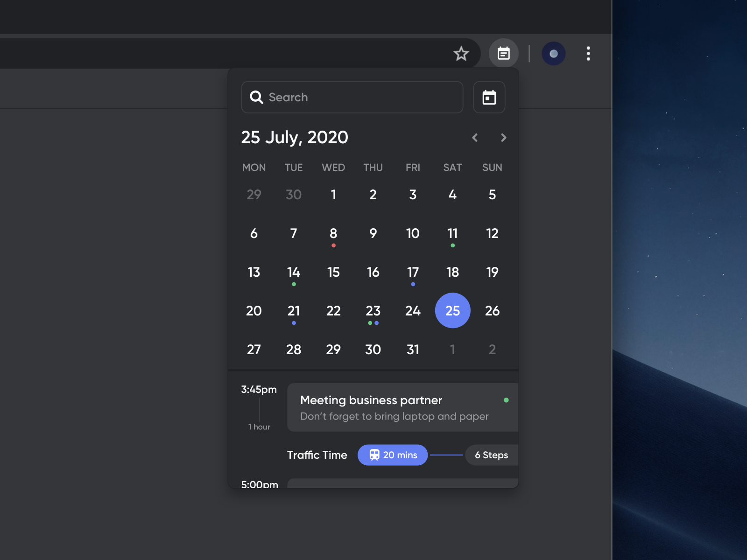Click the bookmark star icon

click(461, 53)
